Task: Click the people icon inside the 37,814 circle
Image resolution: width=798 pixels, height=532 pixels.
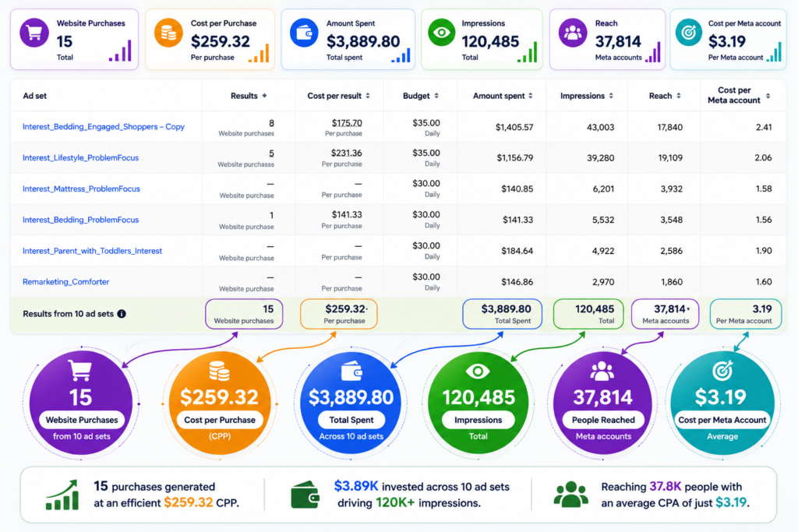Action: click(602, 372)
